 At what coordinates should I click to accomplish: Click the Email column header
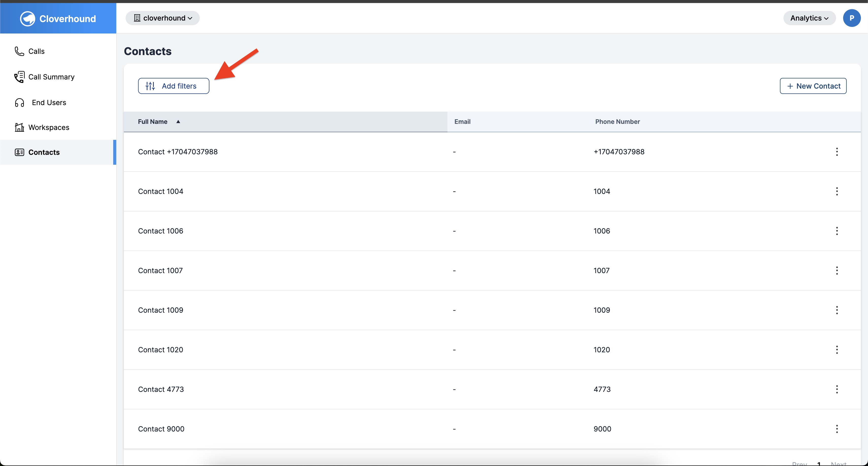(462, 122)
